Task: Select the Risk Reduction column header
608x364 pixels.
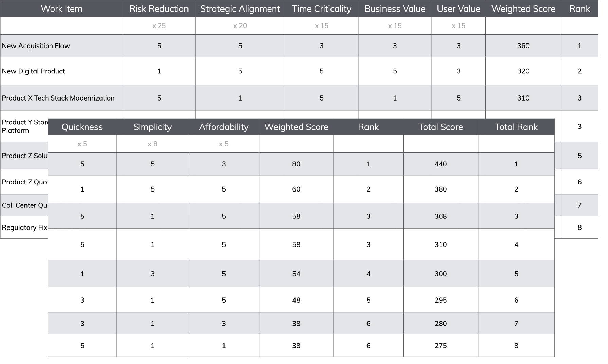Action: tap(159, 8)
